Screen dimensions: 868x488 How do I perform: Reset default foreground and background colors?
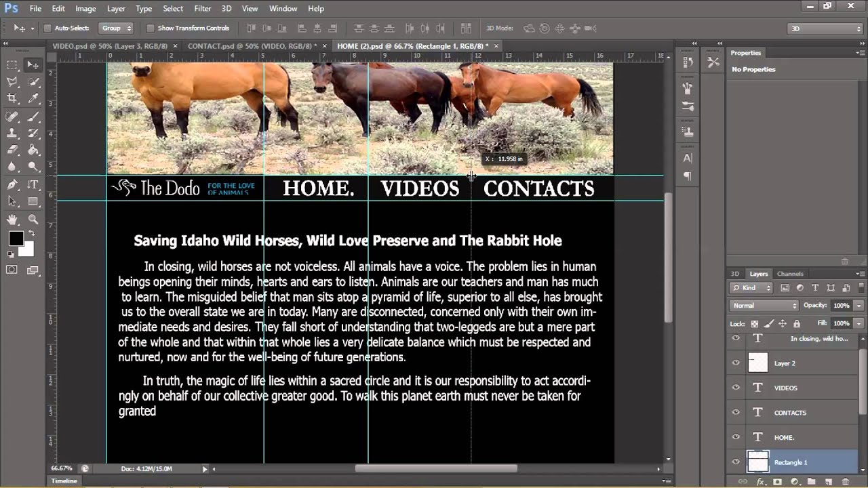(11, 254)
